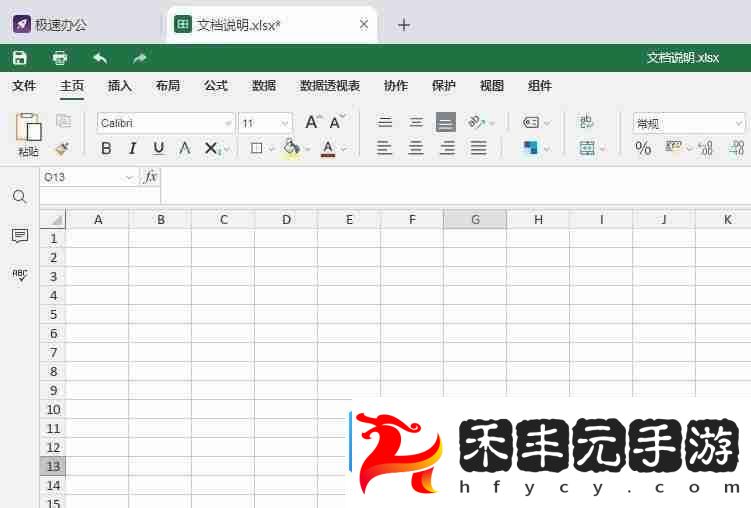751x508 pixels.
Task: Open the 协作 tab
Action: click(396, 86)
